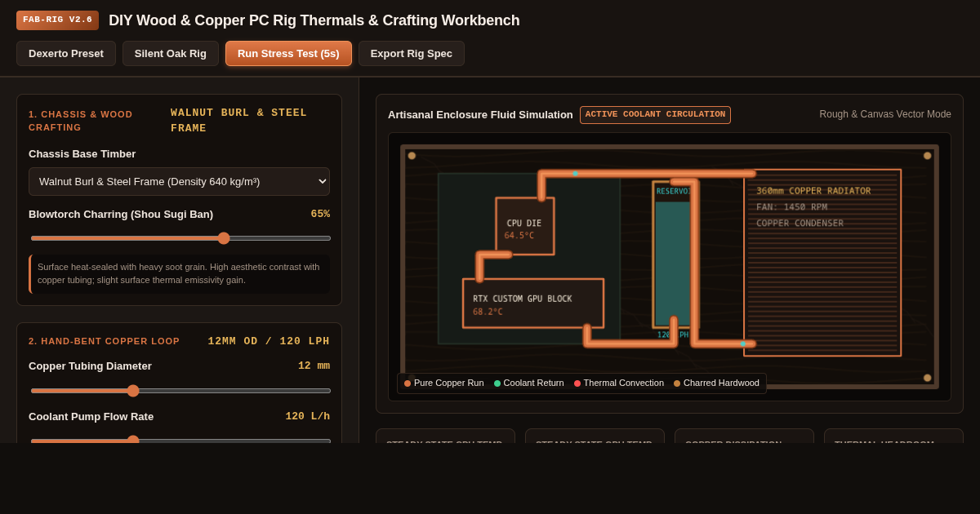Viewport: 980px width, 514px height.
Task: Click the 65% charring value
Action: [x=320, y=214]
